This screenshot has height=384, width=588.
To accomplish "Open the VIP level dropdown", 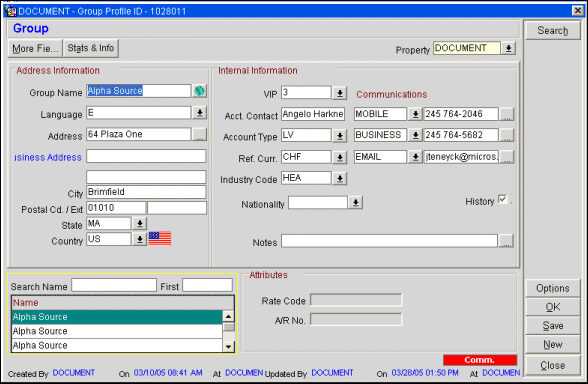I will coord(340,93).
